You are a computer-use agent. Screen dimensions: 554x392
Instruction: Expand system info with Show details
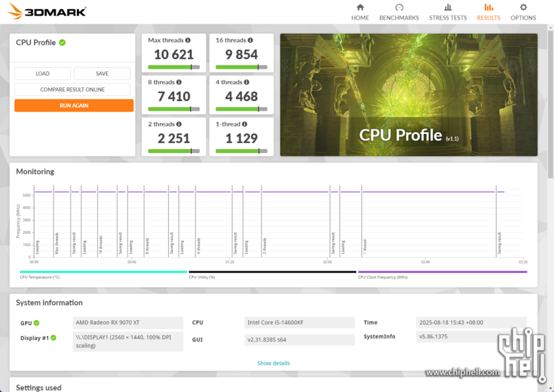point(274,363)
